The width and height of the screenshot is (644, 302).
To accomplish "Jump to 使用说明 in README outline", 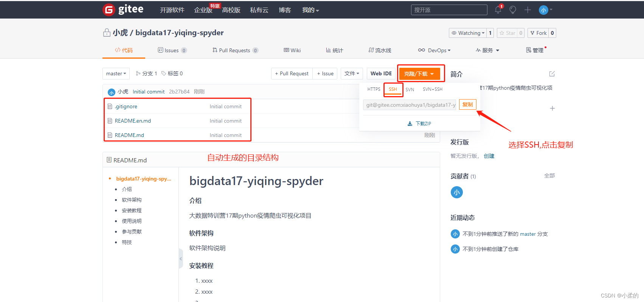I will click(132, 221).
